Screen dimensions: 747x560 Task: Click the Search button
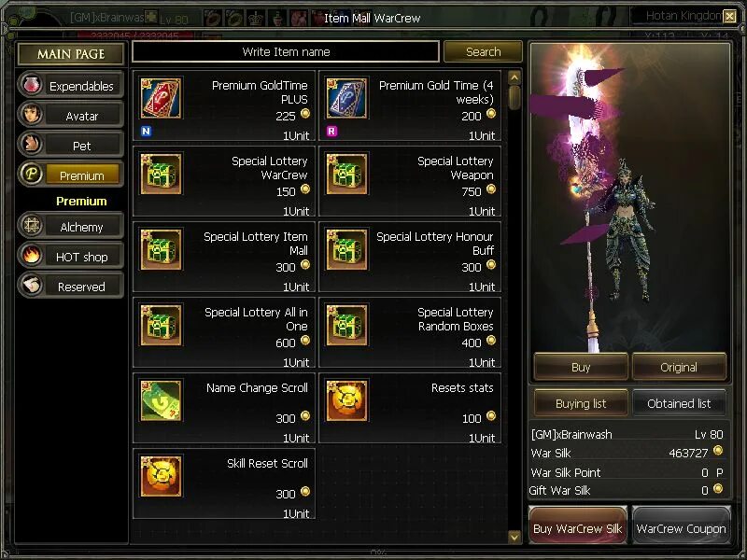(x=483, y=51)
